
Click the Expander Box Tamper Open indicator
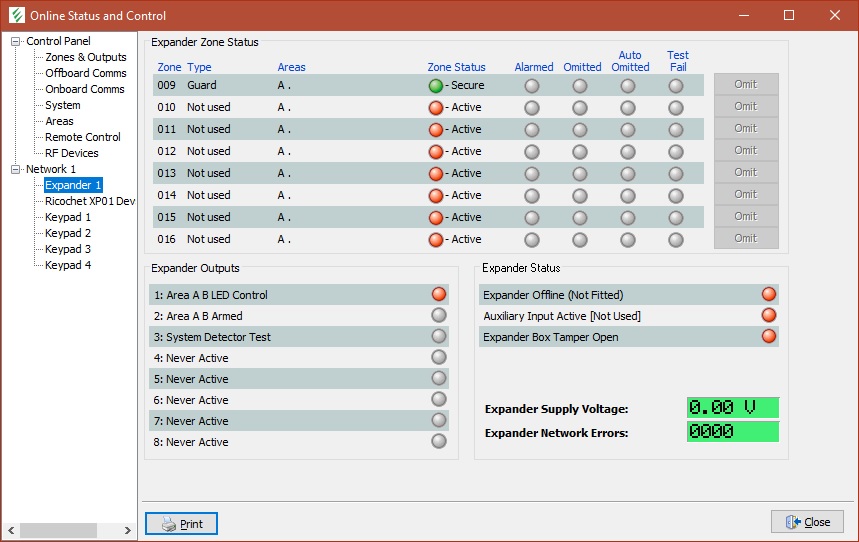tap(768, 337)
